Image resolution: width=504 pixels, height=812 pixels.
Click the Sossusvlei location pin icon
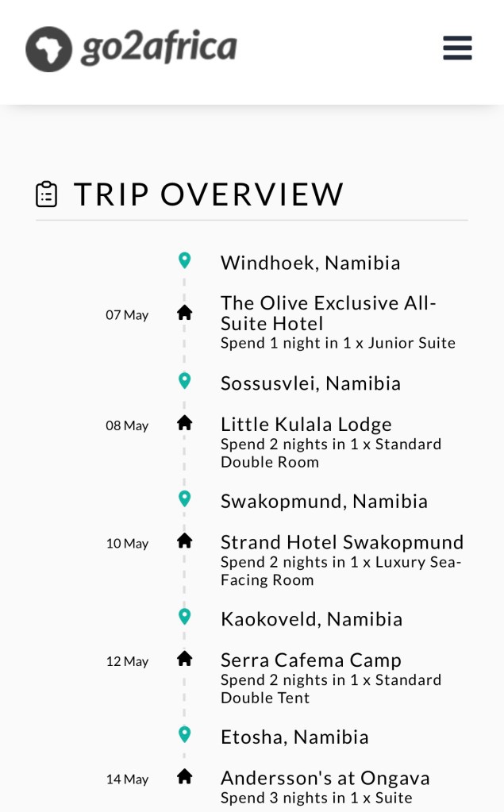[x=185, y=381]
